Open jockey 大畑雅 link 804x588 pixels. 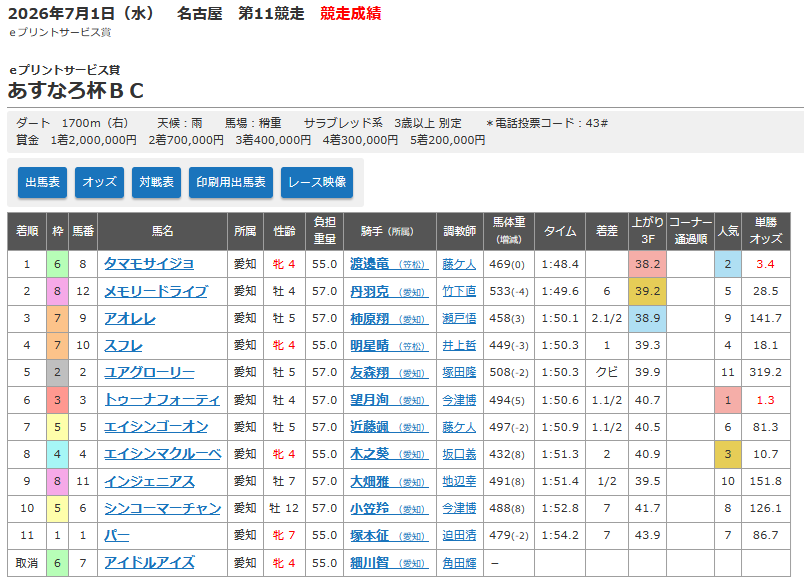click(389, 481)
